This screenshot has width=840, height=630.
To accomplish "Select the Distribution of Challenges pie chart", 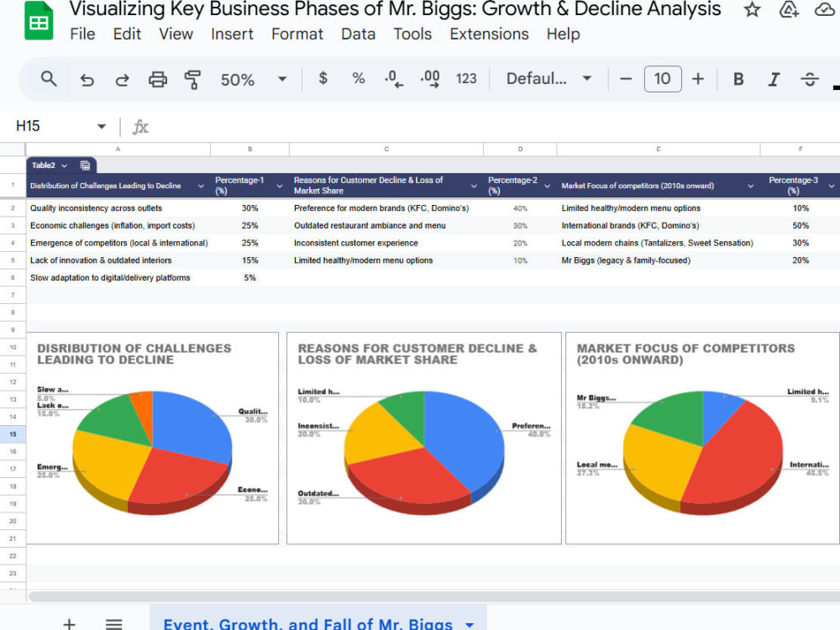I will pos(152,438).
